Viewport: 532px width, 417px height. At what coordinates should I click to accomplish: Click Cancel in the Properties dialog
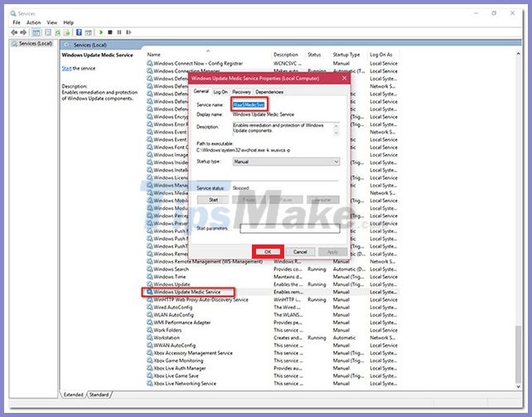[x=300, y=252]
